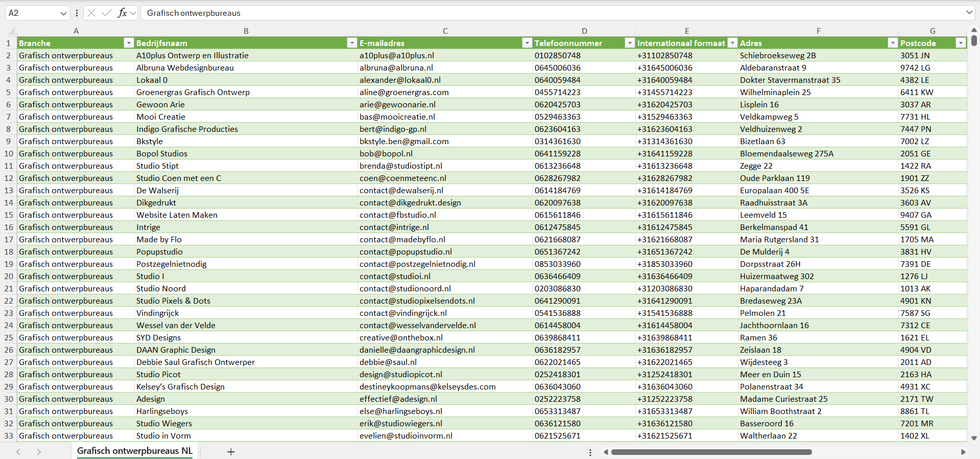Click the horizontal scrollbar thumb

click(x=711, y=452)
